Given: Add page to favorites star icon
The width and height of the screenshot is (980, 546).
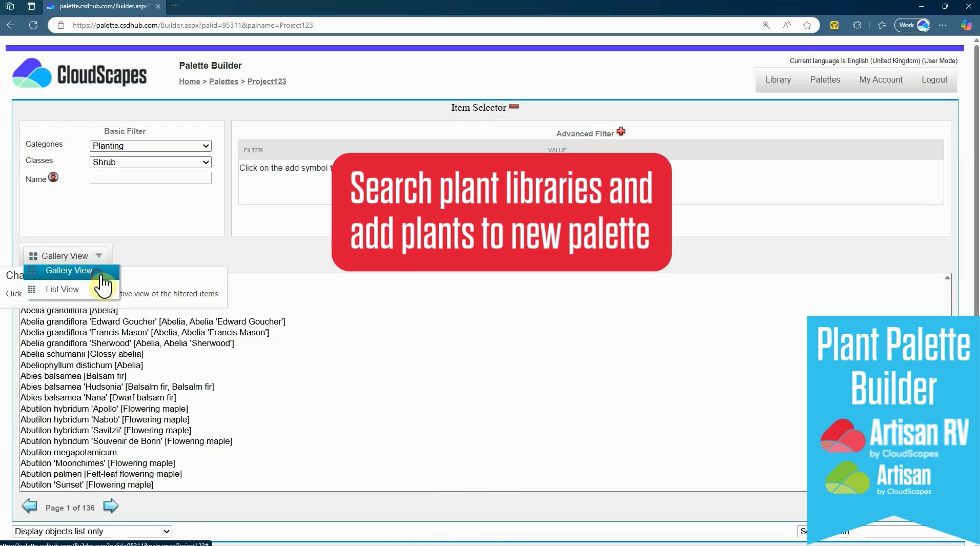Looking at the screenshot, I should coord(807,25).
